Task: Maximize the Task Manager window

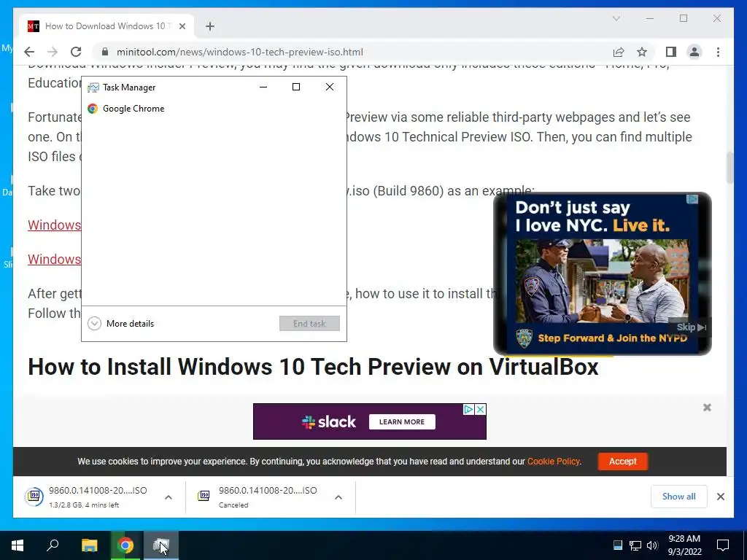Action: 296,87
